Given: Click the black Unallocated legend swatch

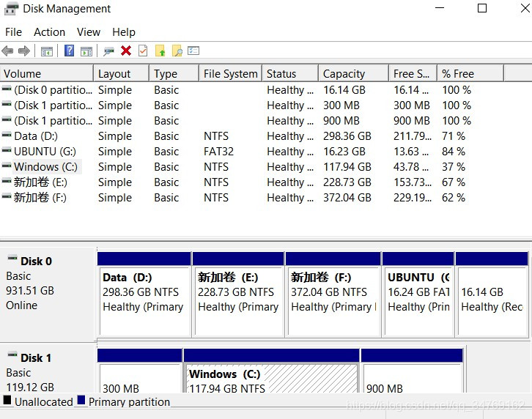Looking at the screenshot, I should pyautogui.click(x=7, y=401).
